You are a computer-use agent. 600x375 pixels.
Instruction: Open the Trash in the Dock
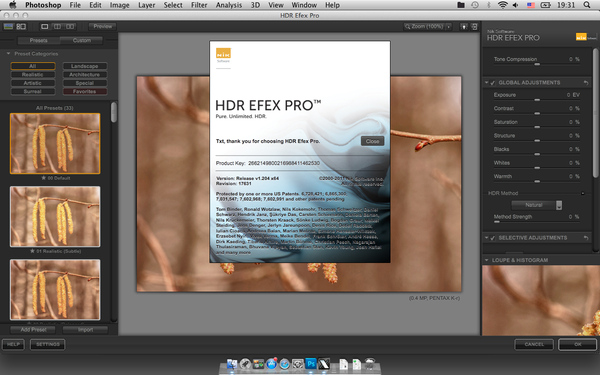(x=370, y=364)
